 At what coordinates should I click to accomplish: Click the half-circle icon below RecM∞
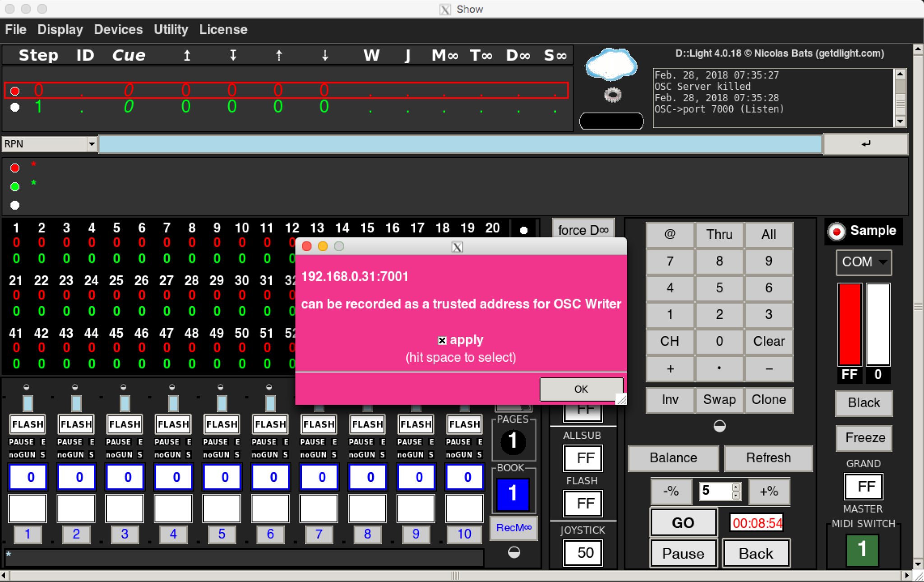pyautogui.click(x=514, y=552)
